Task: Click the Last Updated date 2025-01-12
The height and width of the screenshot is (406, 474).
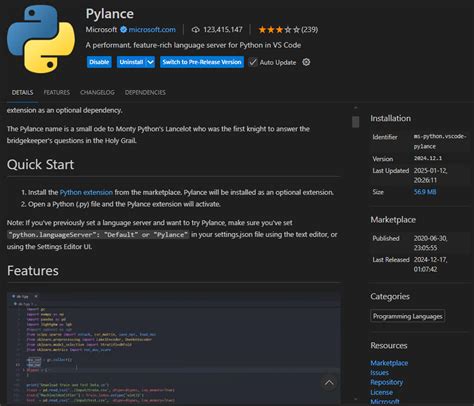Action: pos(430,175)
